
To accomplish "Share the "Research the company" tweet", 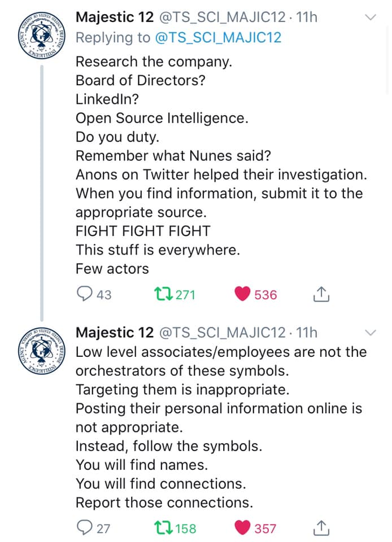I will pyautogui.click(x=320, y=294).
